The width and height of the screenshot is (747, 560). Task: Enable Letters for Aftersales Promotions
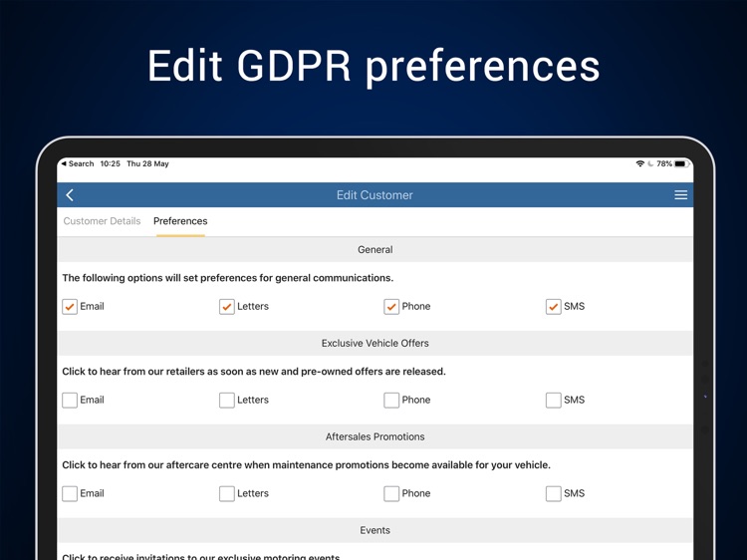point(227,493)
